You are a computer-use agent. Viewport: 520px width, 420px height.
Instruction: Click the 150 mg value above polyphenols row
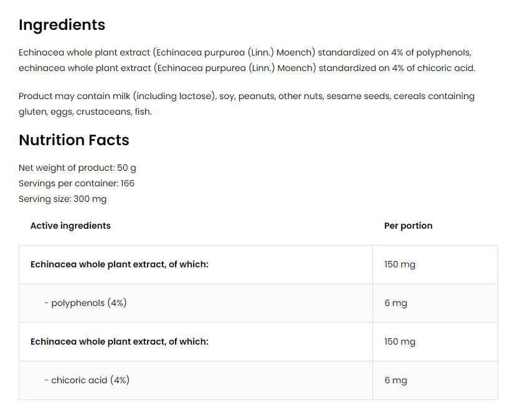399,264
